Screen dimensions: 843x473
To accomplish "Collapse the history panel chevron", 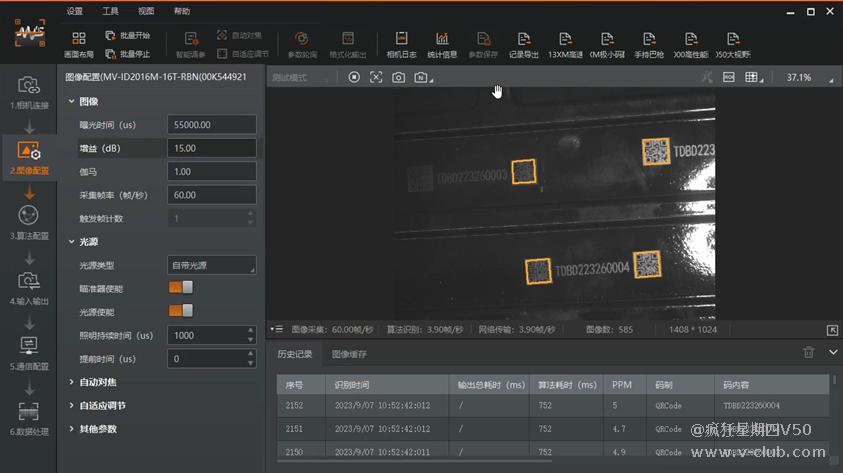I will click(833, 353).
